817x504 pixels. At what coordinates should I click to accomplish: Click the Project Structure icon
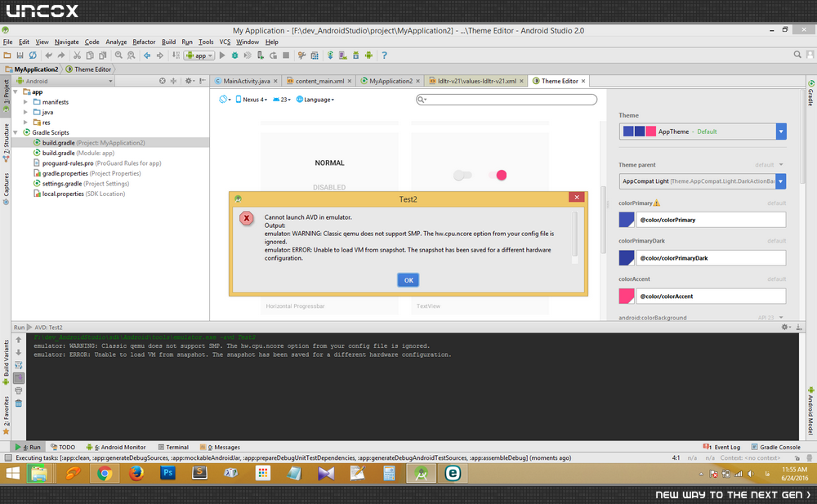pos(315,56)
